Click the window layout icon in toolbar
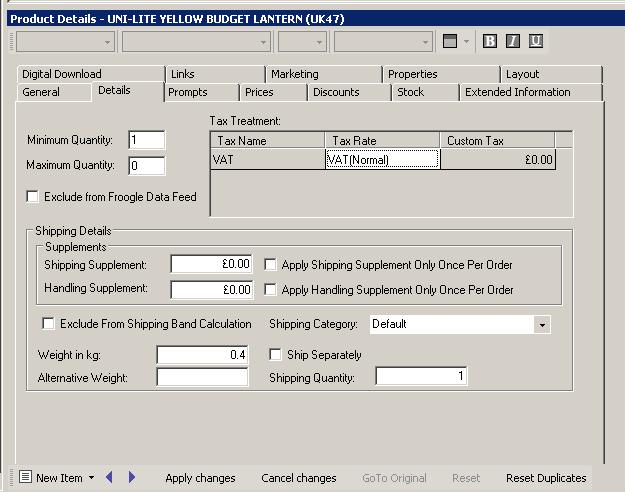The width and height of the screenshot is (625, 492). [x=450, y=41]
